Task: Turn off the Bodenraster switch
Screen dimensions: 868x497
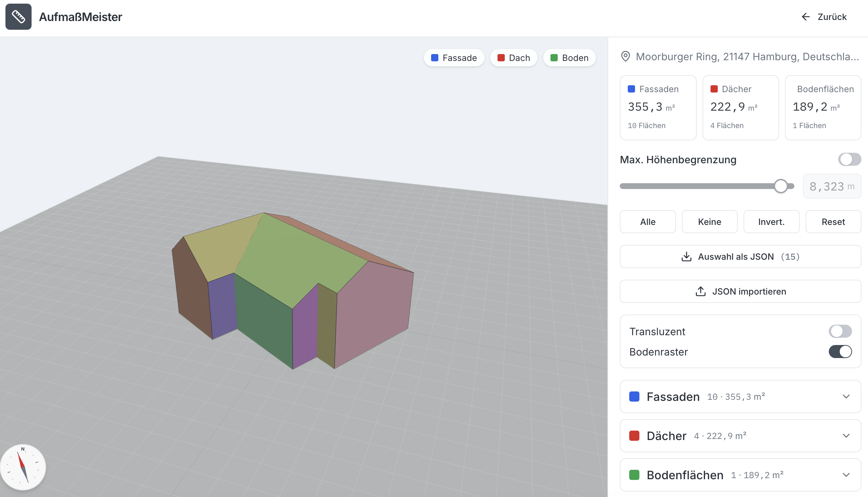Action: pos(840,352)
